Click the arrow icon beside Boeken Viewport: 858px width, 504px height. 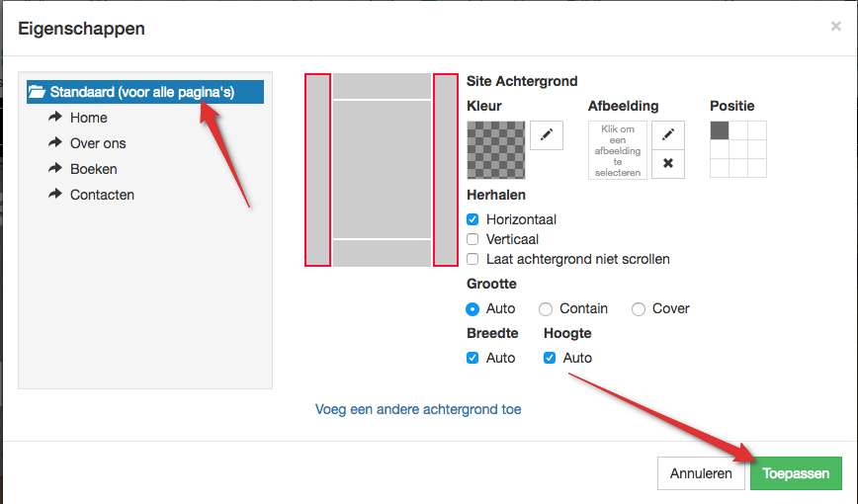pyautogui.click(x=54, y=169)
